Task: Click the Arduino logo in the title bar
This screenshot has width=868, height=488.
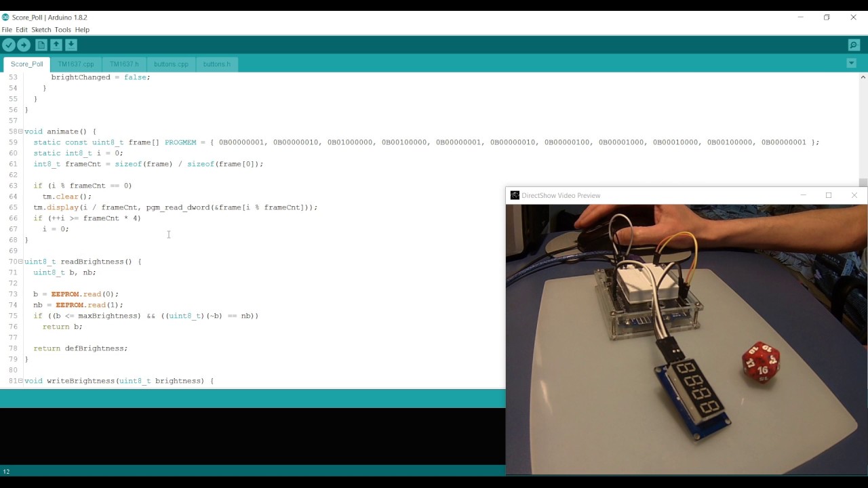Action: (5, 17)
